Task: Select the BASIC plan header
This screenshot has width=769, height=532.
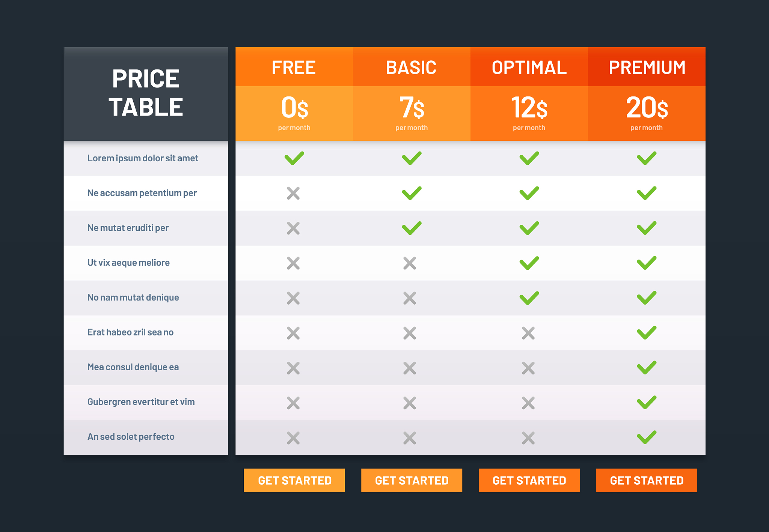Action: [x=412, y=68]
